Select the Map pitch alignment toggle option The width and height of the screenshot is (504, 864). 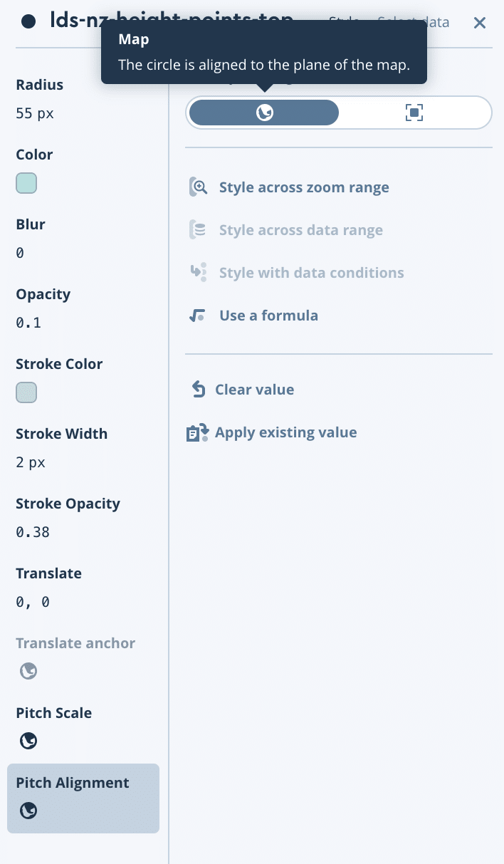point(264,113)
